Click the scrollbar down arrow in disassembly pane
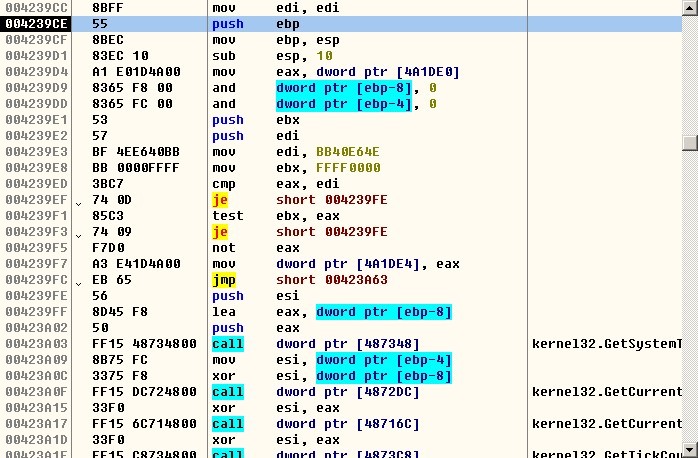 tap(690, 449)
